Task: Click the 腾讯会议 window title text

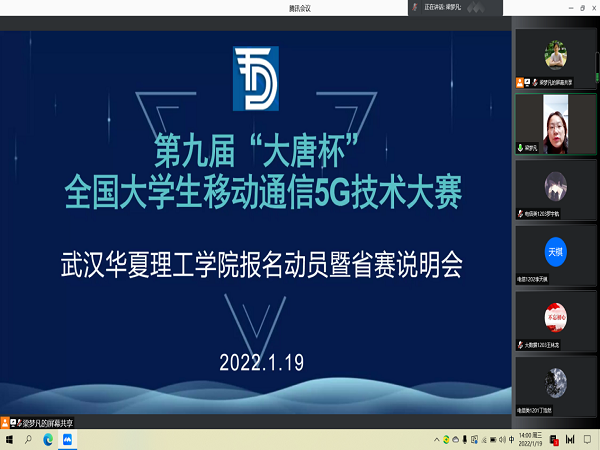Action: pyautogui.click(x=300, y=8)
